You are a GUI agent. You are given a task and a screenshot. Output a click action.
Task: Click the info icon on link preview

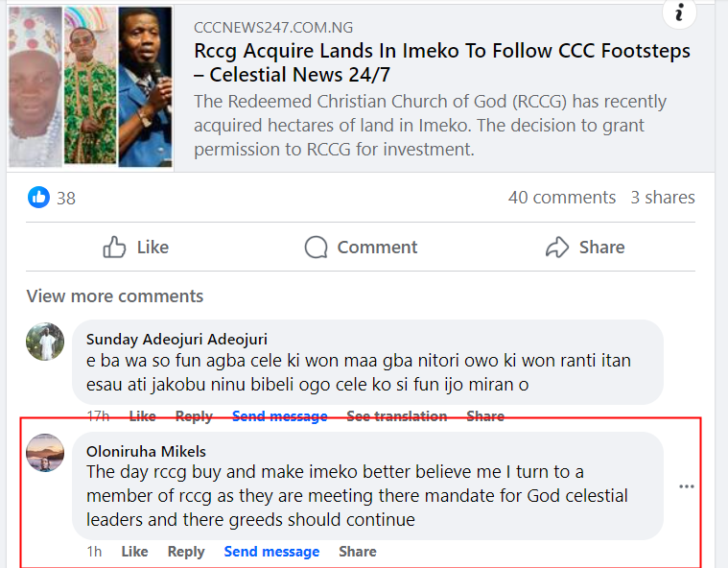tap(679, 12)
